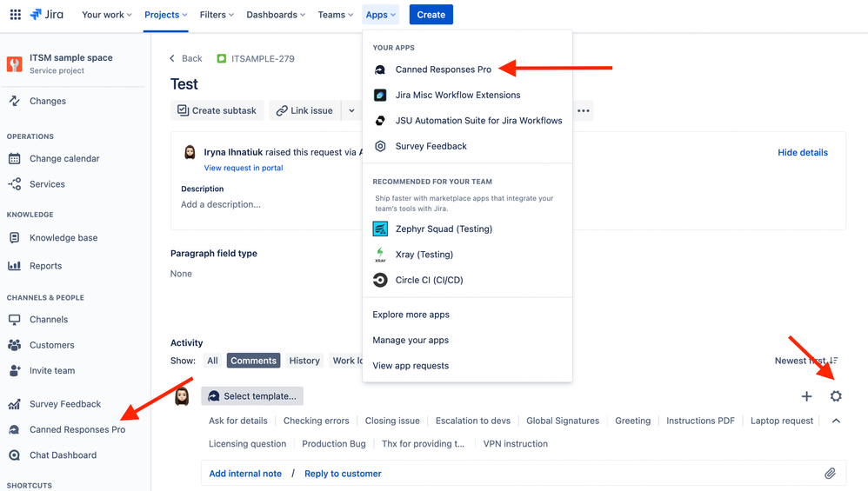
Task: Add a new template with plus icon
Action: (x=806, y=396)
